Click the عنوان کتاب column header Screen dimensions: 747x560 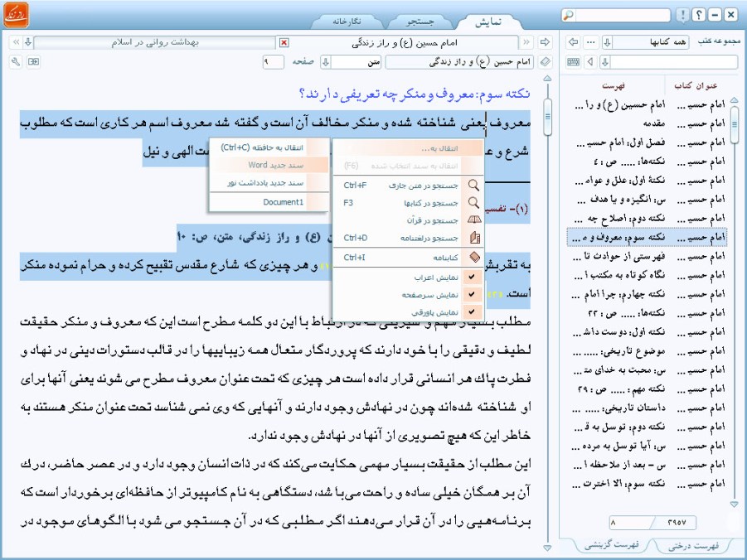coord(696,85)
